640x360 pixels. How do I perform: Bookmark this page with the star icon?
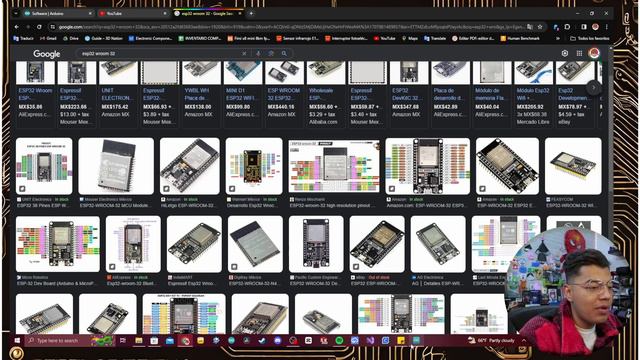click(x=540, y=27)
